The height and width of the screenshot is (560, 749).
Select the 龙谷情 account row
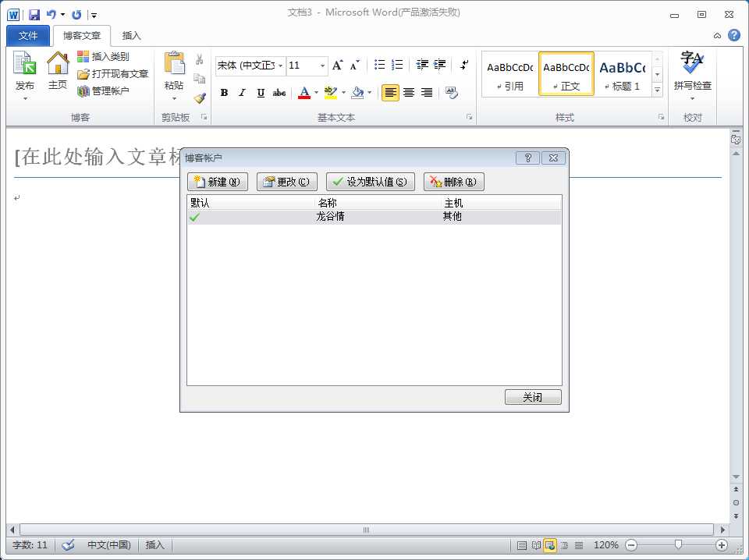(x=374, y=217)
